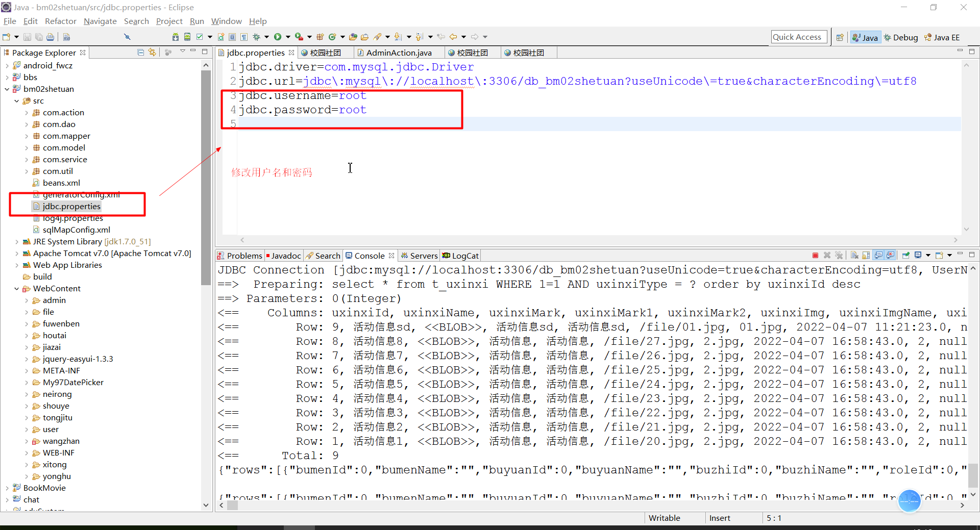Collapse All in Package Explorer
The width and height of the screenshot is (980, 530).
pos(141,52)
